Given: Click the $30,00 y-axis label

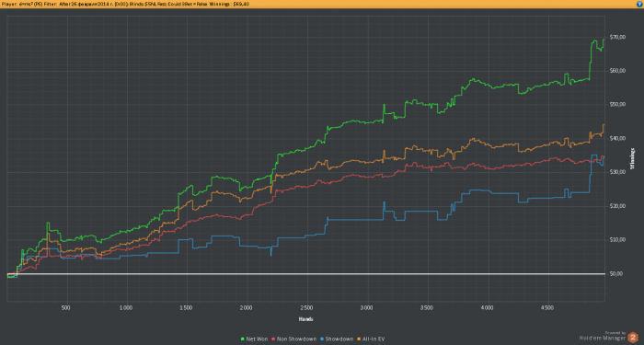Looking at the screenshot, I should (x=617, y=172).
